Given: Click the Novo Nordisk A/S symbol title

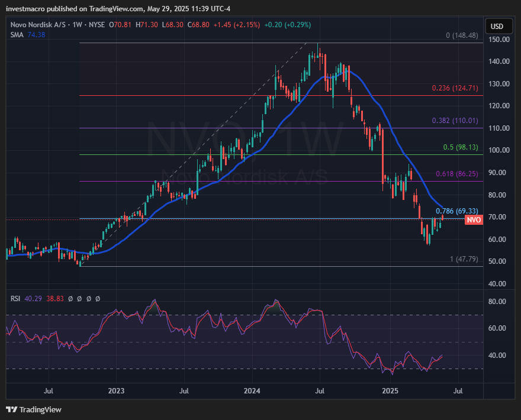Looking at the screenshot, I should coord(38,25).
